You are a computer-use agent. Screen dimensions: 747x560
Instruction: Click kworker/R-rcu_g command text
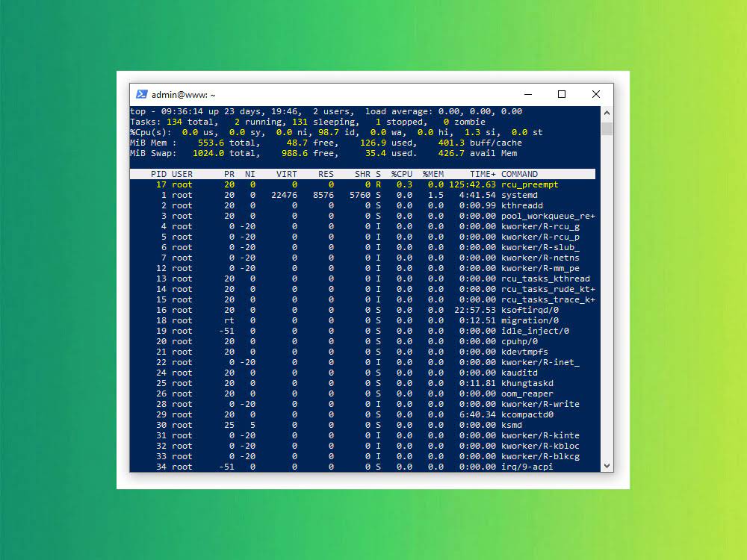point(540,227)
